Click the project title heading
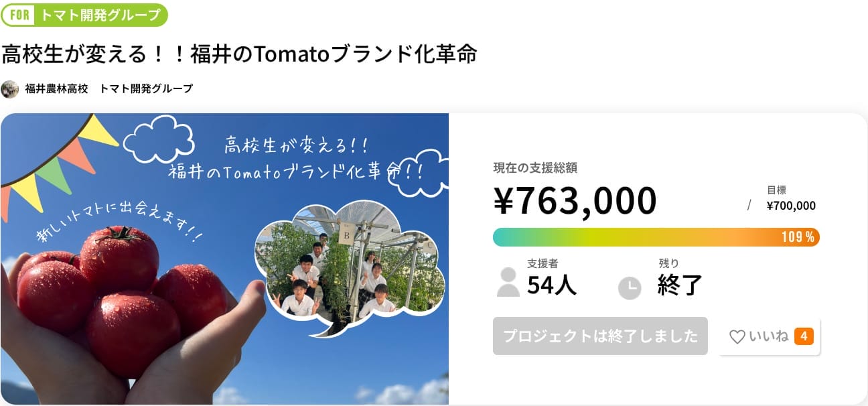Viewport: 868px width, 406px height. (239, 54)
